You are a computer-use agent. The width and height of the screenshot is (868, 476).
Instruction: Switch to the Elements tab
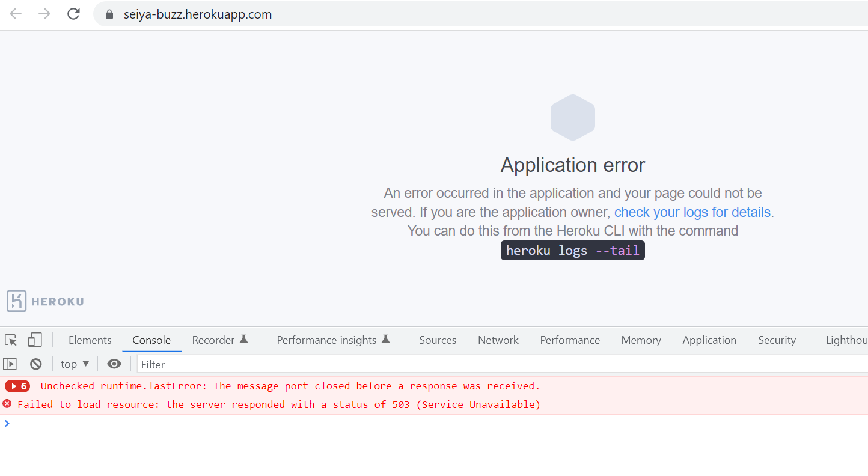click(x=90, y=340)
